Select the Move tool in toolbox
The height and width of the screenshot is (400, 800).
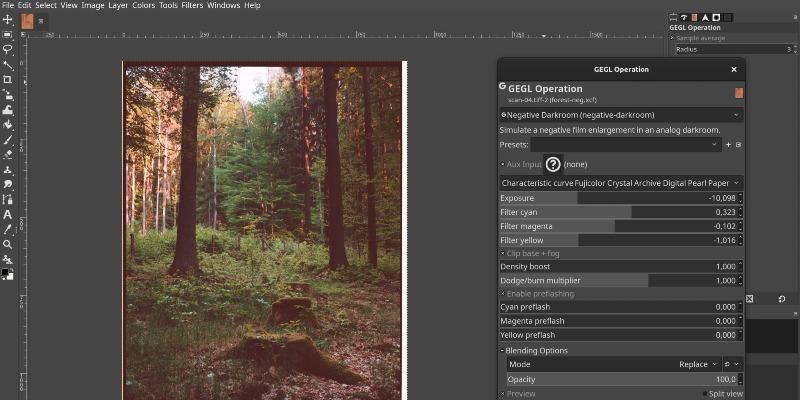tap(7, 20)
